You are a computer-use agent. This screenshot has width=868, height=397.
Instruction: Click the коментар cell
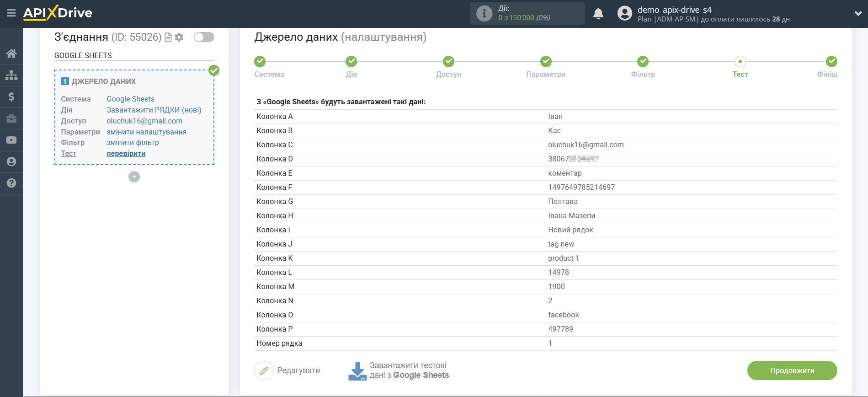click(x=564, y=173)
